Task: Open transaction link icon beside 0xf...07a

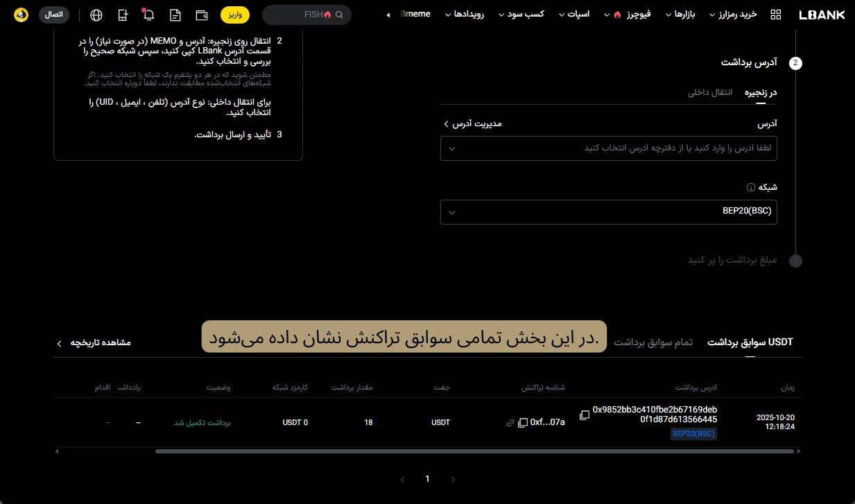Action: (510, 422)
